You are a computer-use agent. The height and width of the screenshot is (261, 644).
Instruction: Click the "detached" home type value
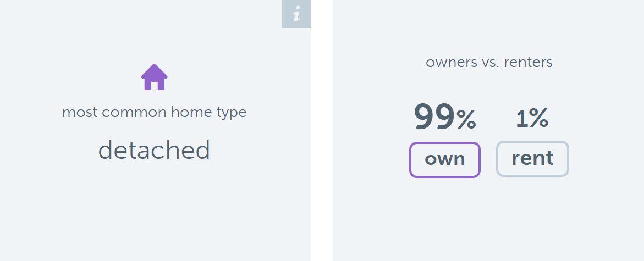(x=154, y=150)
